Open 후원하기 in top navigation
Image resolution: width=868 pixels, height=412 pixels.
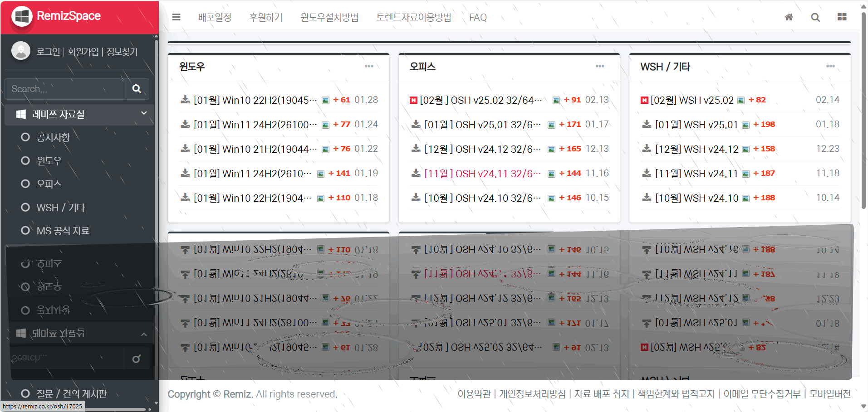pyautogui.click(x=266, y=17)
